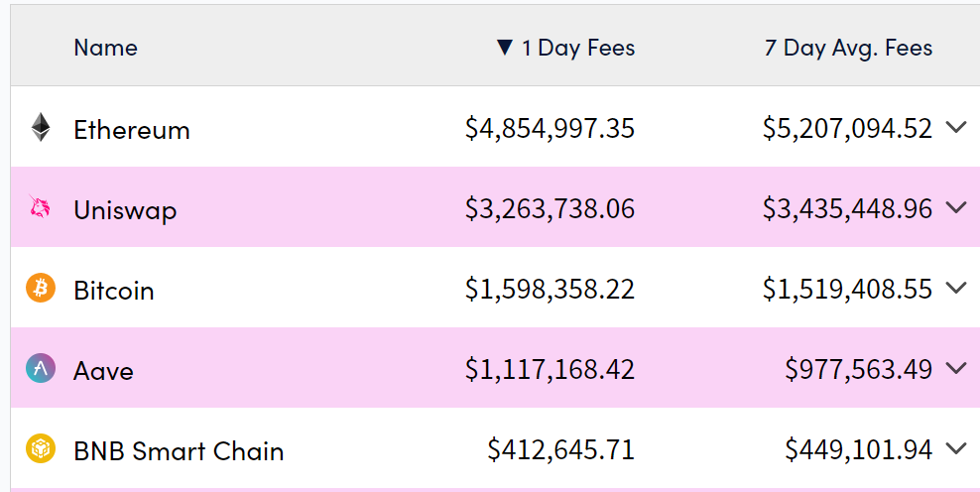980x492 pixels.
Task: Open the BNB Smart Chain name link
Action: (x=179, y=451)
